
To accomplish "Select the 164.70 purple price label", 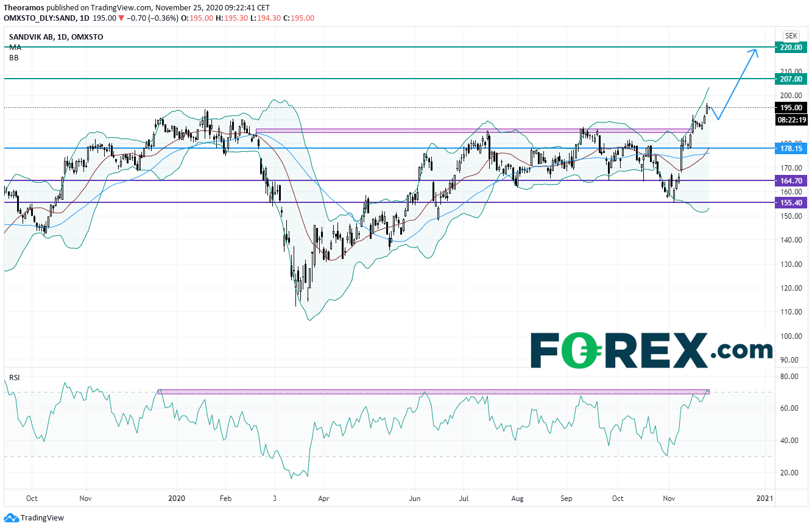I will tap(791, 180).
